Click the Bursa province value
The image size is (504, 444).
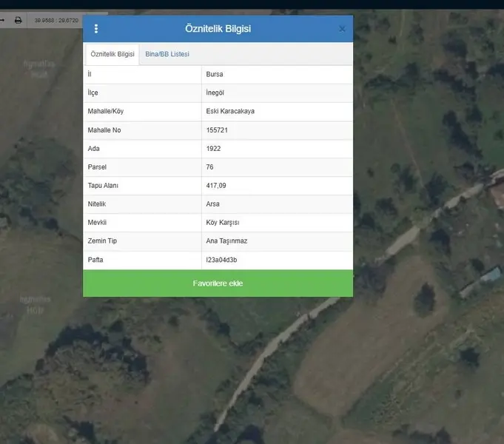point(215,75)
